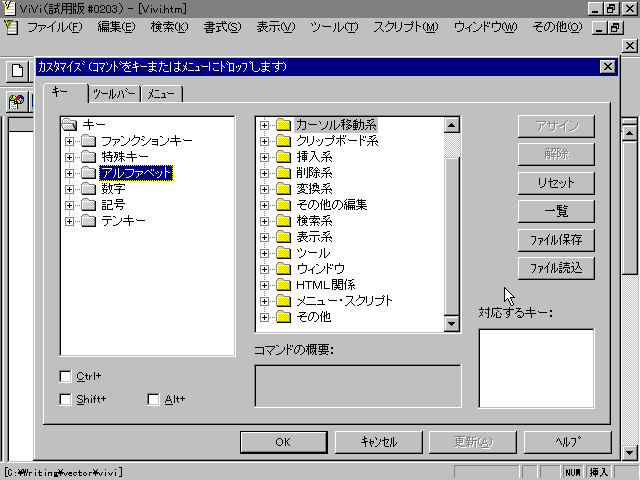Expand the ファンクションキー tree node

pyautogui.click(x=69, y=141)
